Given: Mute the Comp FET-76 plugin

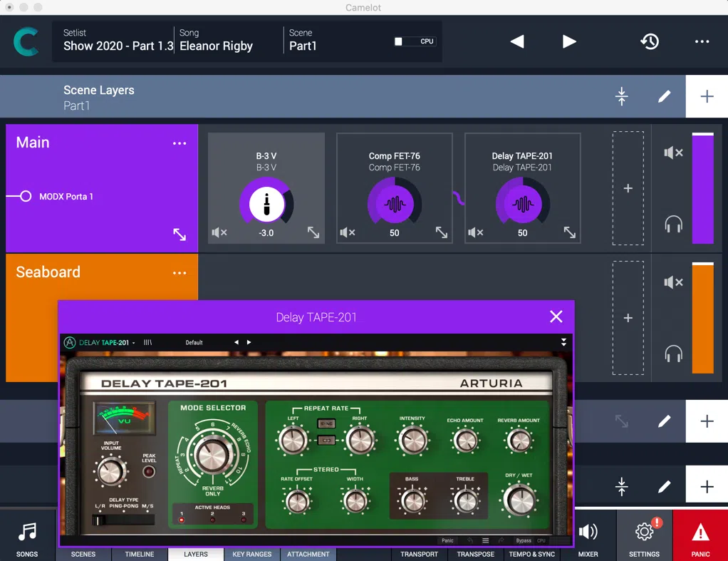Looking at the screenshot, I should click(348, 232).
